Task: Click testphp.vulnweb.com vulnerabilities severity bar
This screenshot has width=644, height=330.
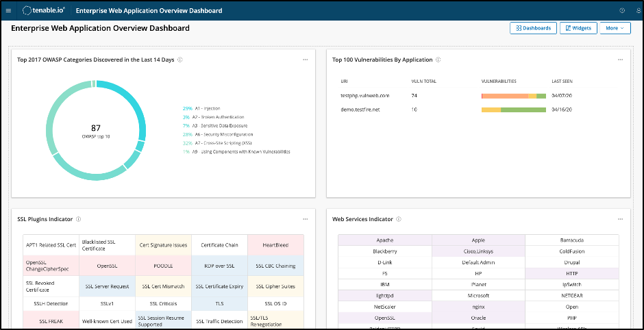Action: coord(513,96)
